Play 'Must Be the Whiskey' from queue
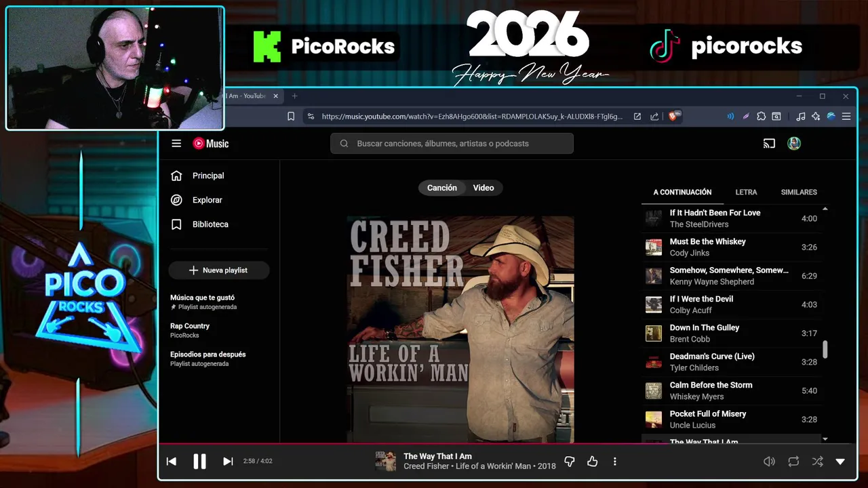The height and width of the screenshot is (488, 868). pyautogui.click(x=731, y=247)
